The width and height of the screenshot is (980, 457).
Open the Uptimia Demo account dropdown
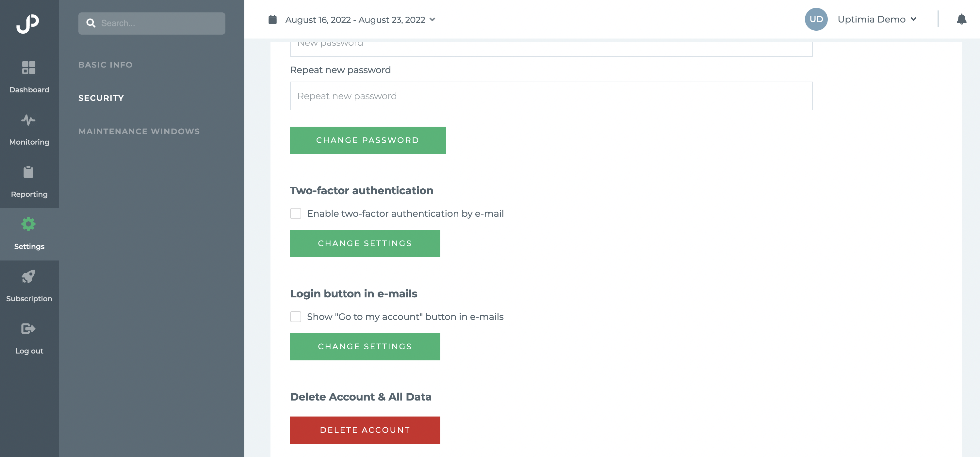(x=877, y=19)
